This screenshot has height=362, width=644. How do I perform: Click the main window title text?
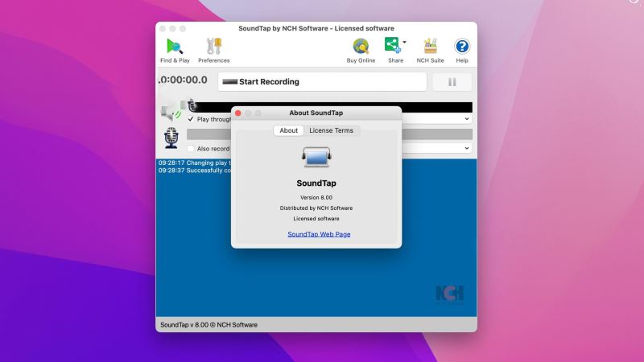pos(316,28)
